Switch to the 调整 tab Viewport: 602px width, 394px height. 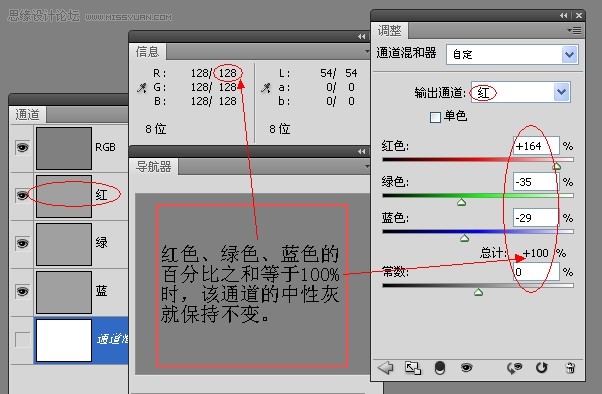(x=389, y=30)
